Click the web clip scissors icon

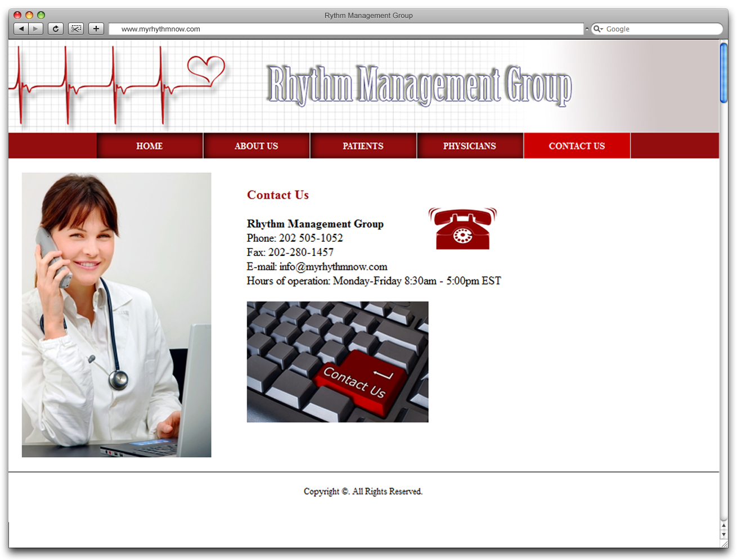click(76, 29)
